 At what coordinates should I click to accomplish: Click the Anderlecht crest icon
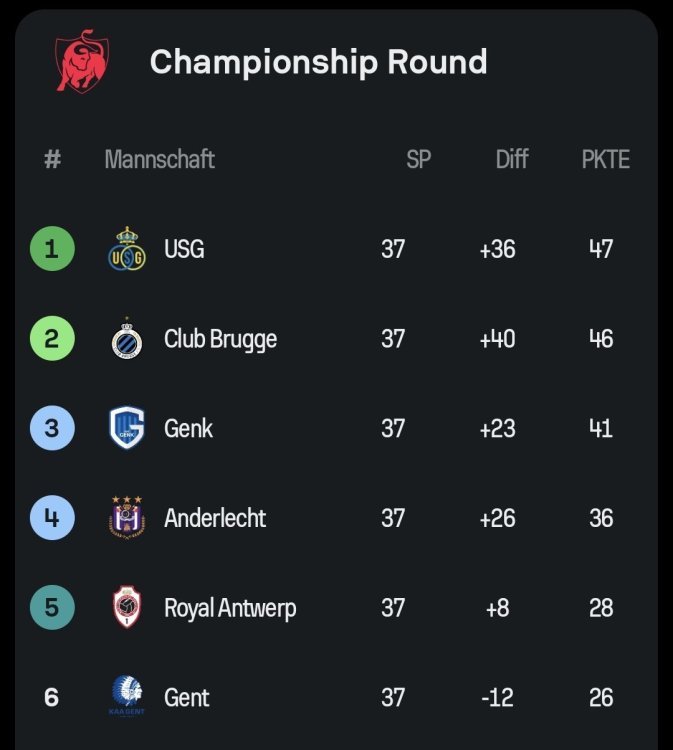126,518
